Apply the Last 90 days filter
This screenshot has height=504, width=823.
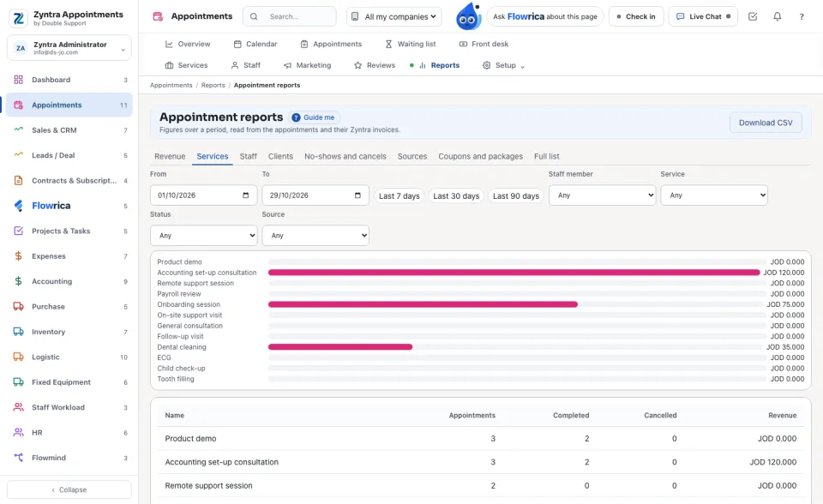(x=516, y=195)
